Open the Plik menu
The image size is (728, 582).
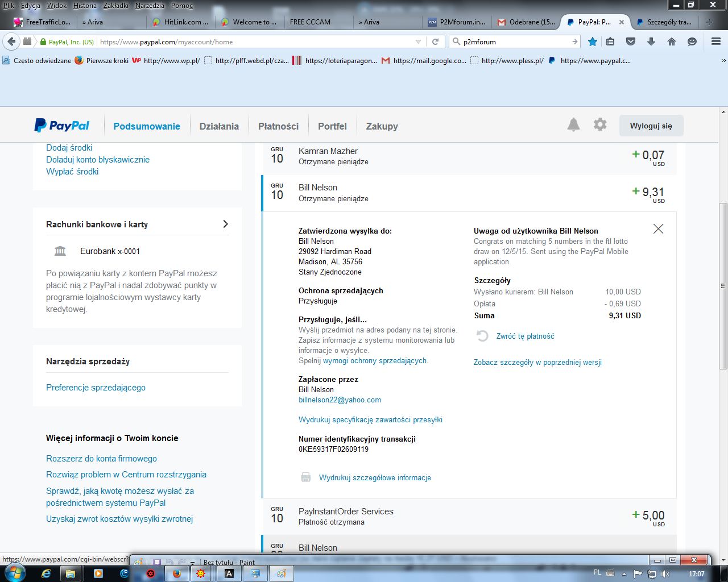[x=9, y=6]
